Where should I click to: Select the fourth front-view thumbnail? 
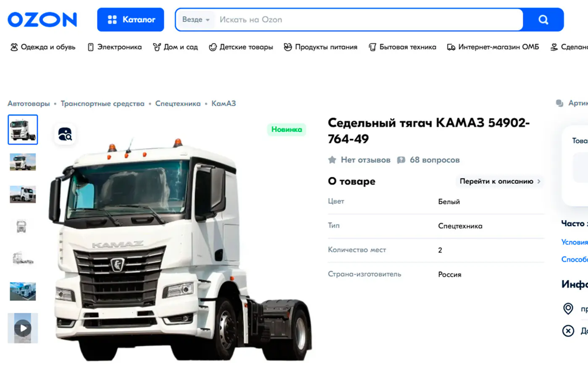(21, 226)
